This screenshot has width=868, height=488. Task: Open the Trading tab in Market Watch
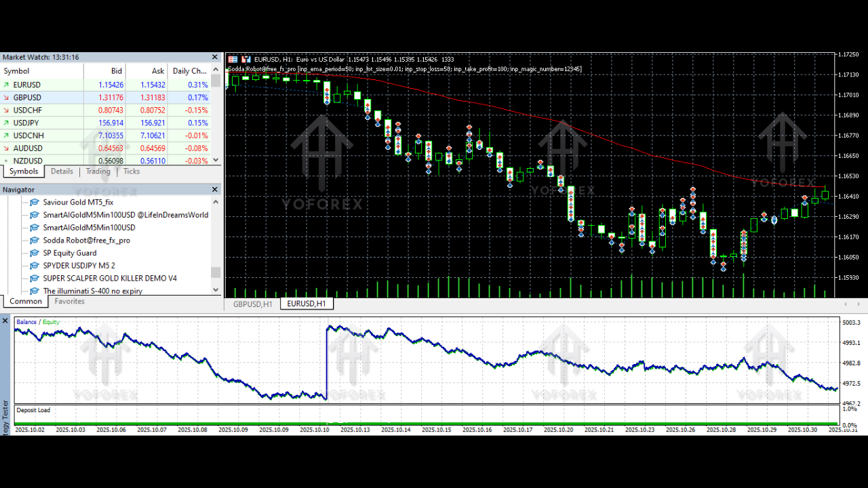point(98,171)
